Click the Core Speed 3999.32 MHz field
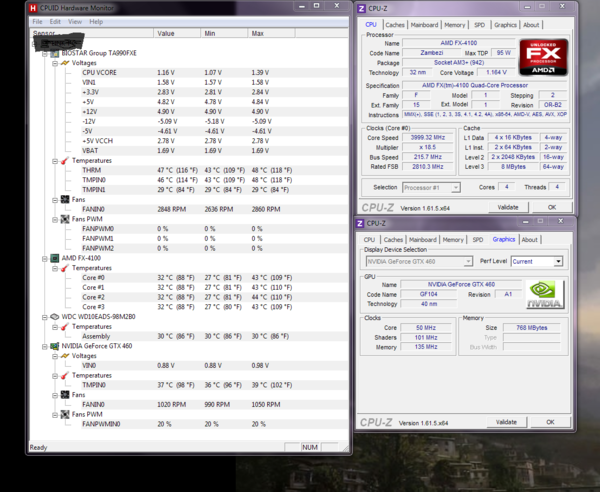Image resolution: width=600 pixels, height=492 pixels. (x=427, y=138)
